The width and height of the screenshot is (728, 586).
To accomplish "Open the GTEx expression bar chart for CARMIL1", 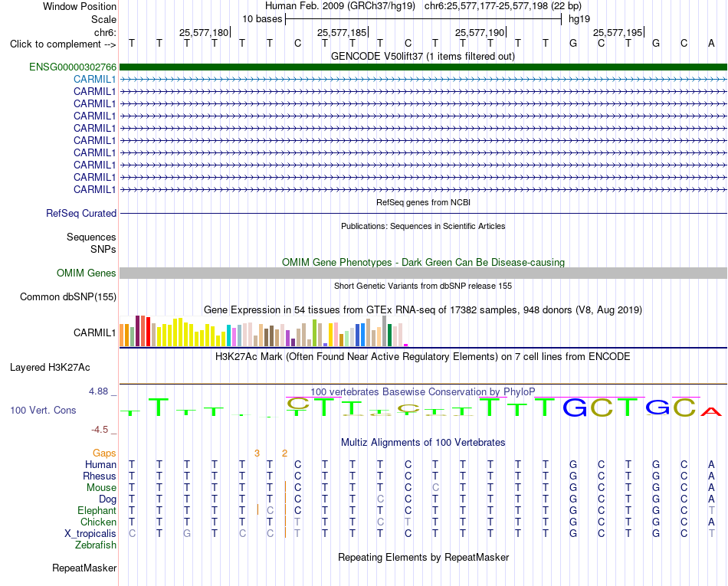I will 264,331.
